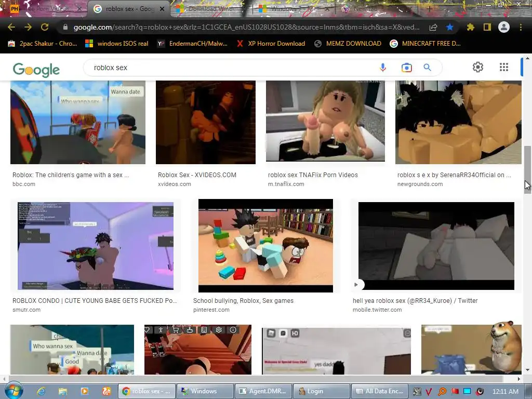The height and width of the screenshot is (399, 532).
Task: Open the Windows taskbar button
Action: click(206, 391)
